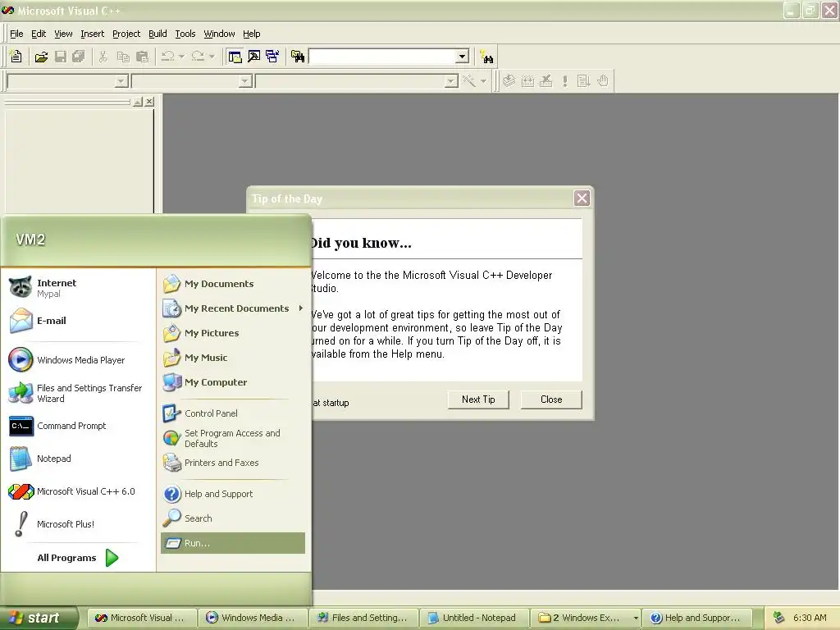This screenshot has width=840, height=630.
Task: Open the WizardBar filter combo dropdown
Action: click(x=245, y=81)
